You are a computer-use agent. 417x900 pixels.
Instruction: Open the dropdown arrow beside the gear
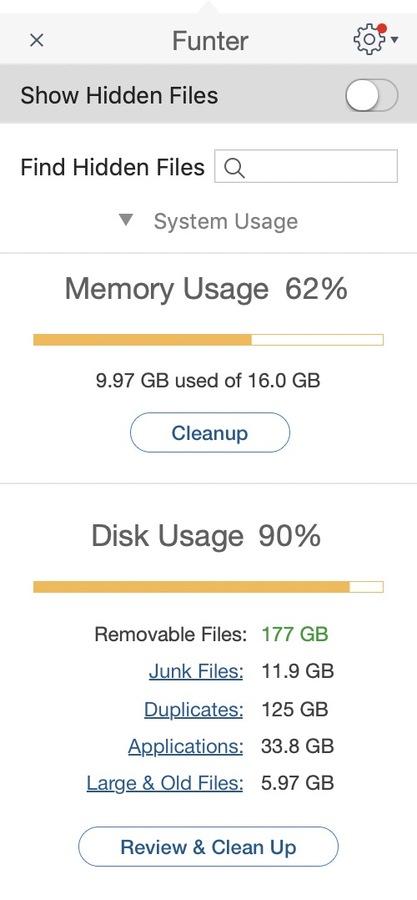[x=395, y=40]
